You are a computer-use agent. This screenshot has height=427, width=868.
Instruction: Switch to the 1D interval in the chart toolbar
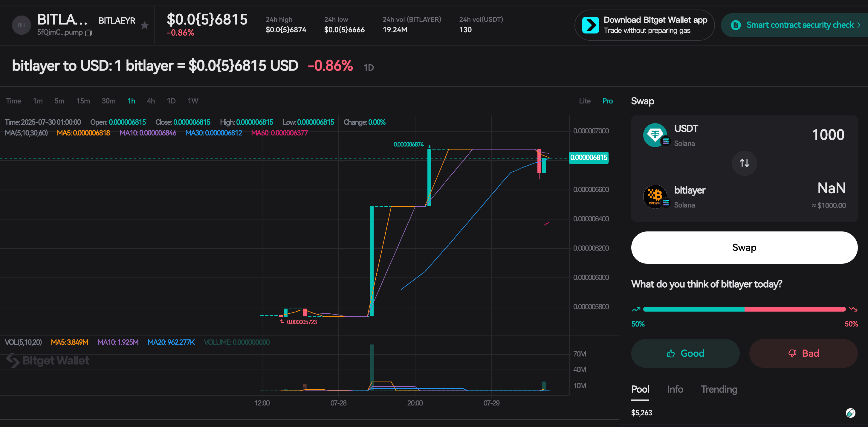pyautogui.click(x=171, y=101)
